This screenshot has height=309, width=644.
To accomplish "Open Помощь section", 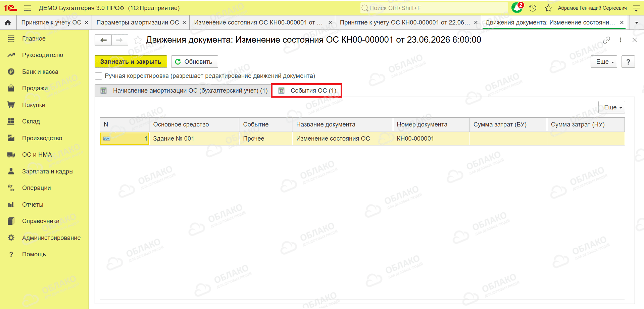I will tap(34, 254).
